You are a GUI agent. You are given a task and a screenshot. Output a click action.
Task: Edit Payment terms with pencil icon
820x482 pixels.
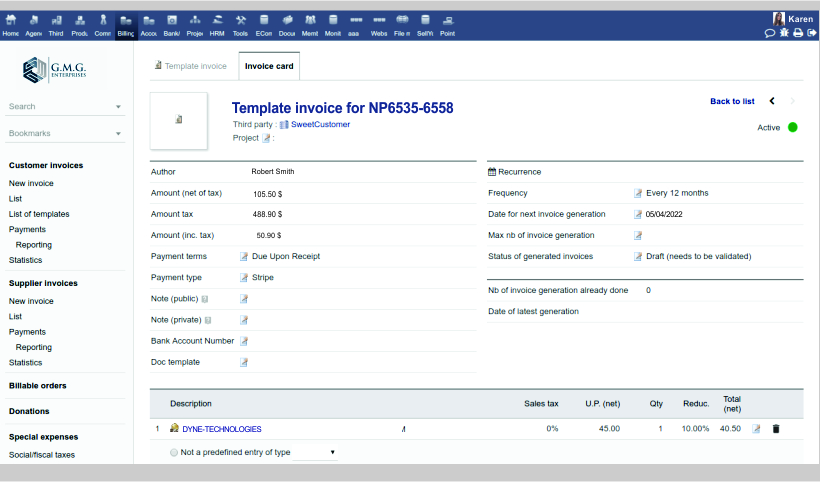coord(244,257)
